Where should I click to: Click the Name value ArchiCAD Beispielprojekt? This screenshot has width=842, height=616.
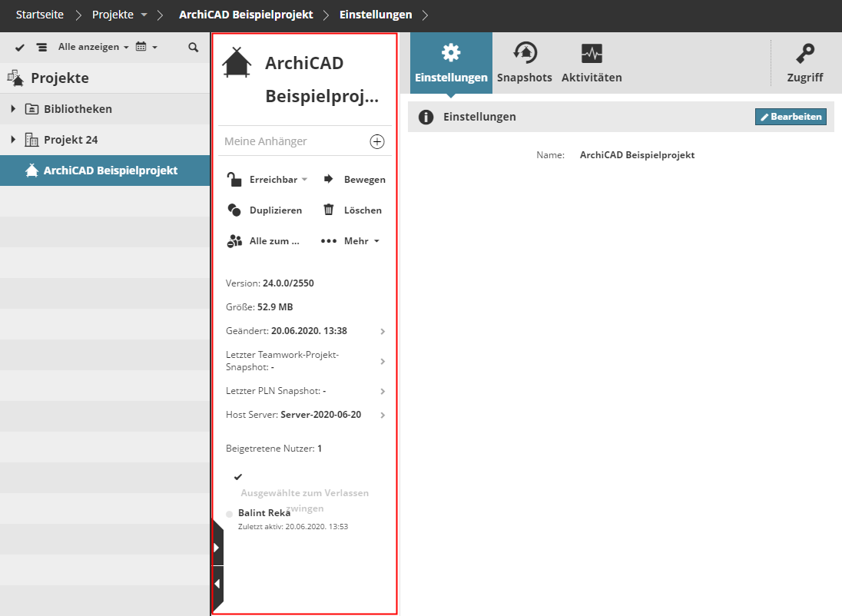tap(638, 154)
